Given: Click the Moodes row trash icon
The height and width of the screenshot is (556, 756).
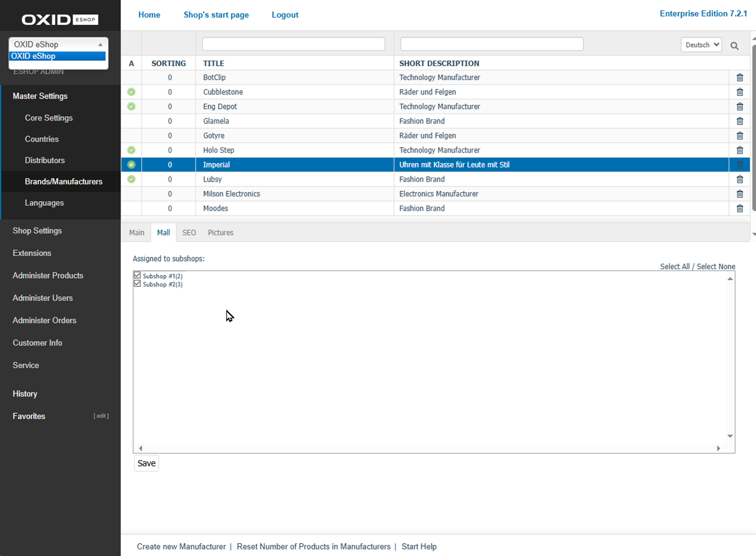Looking at the screenshot, I should [x=740, y=209].
